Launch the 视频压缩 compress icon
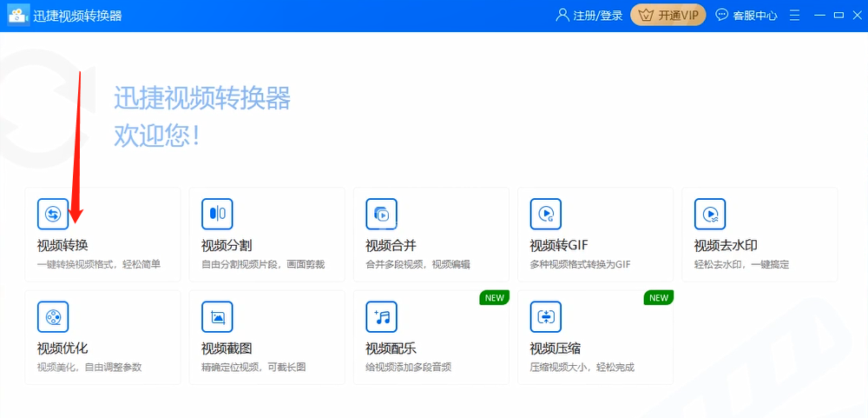 [546, 317]
